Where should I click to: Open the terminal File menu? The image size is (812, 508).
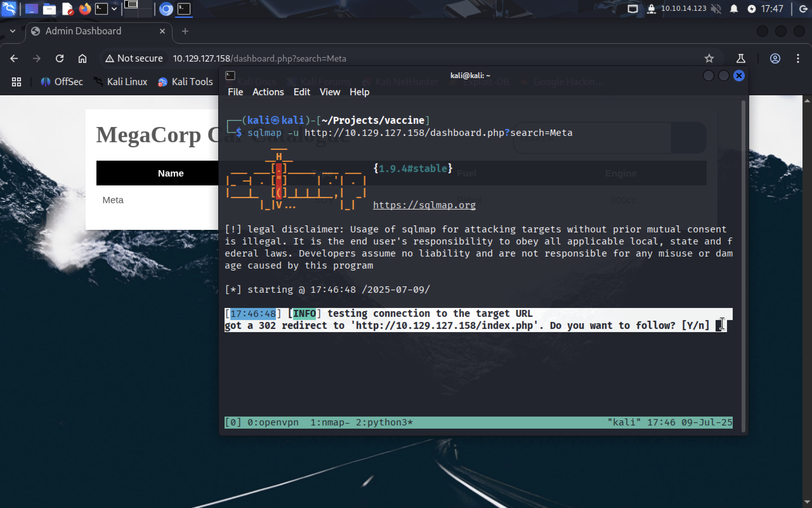coord(235,92)
